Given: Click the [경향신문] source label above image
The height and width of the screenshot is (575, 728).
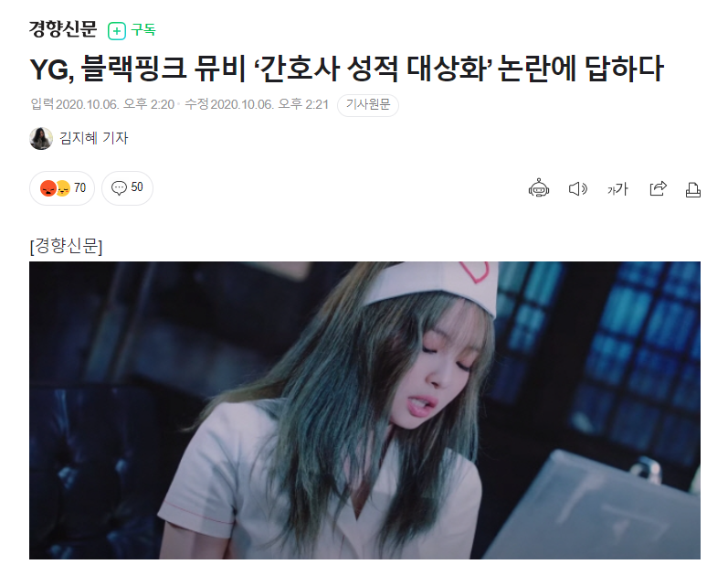Looking at the screenshot, I should 66,246.
